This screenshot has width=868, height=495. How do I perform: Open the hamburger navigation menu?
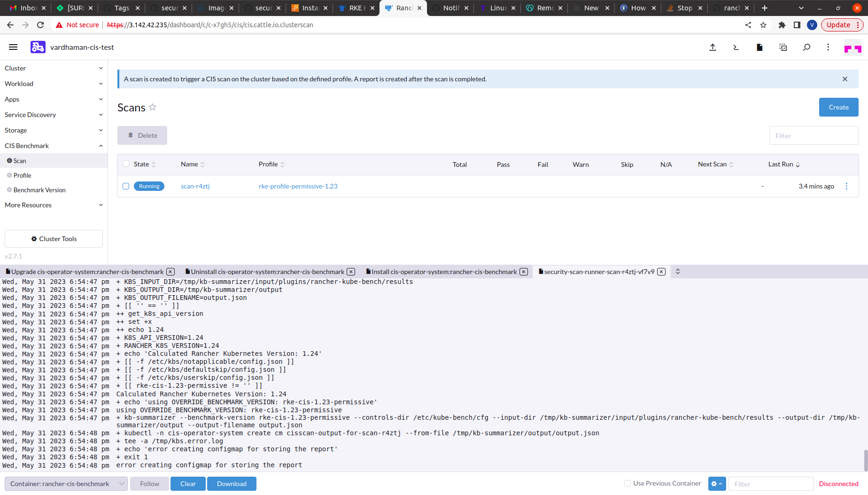pyautogui.click(x=13, y=47)
